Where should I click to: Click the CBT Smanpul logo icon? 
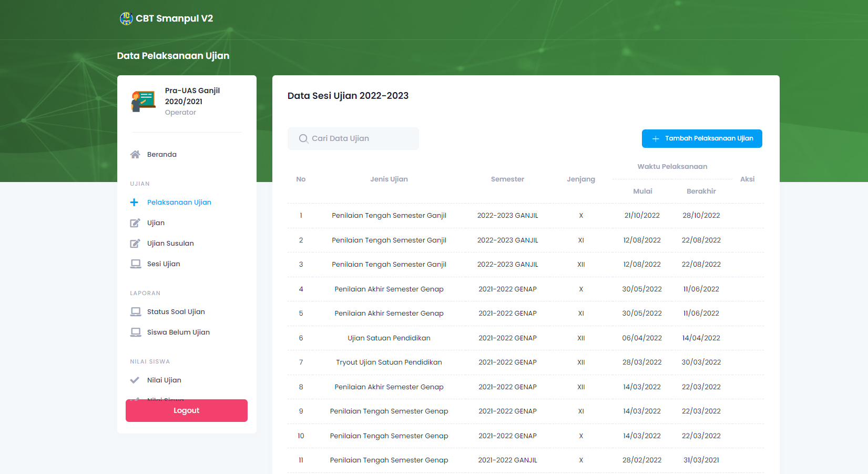coord(126,18)
